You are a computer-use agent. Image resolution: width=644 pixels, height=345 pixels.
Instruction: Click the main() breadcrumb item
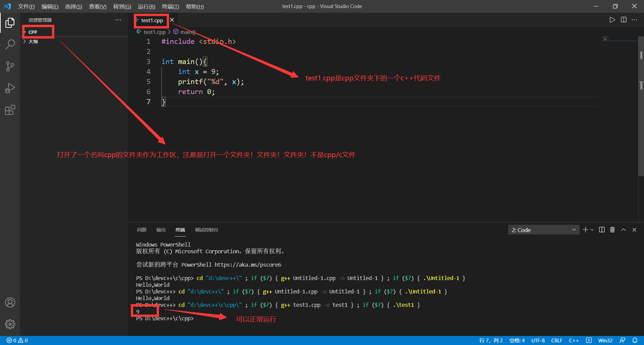[x=187, y=32]
